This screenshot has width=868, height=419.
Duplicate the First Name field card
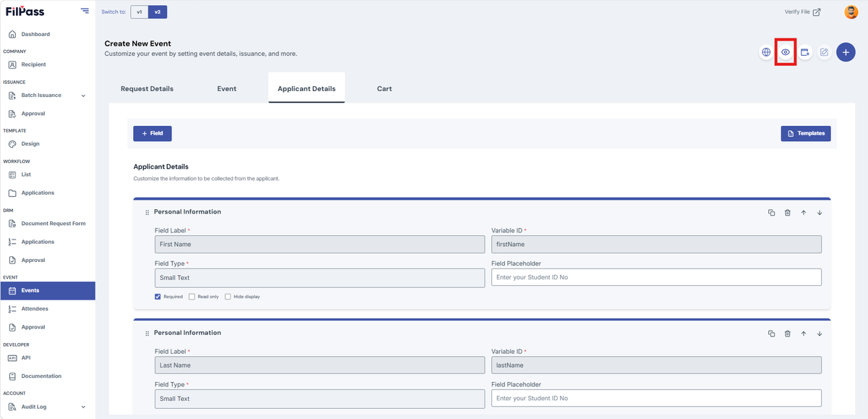771,212
